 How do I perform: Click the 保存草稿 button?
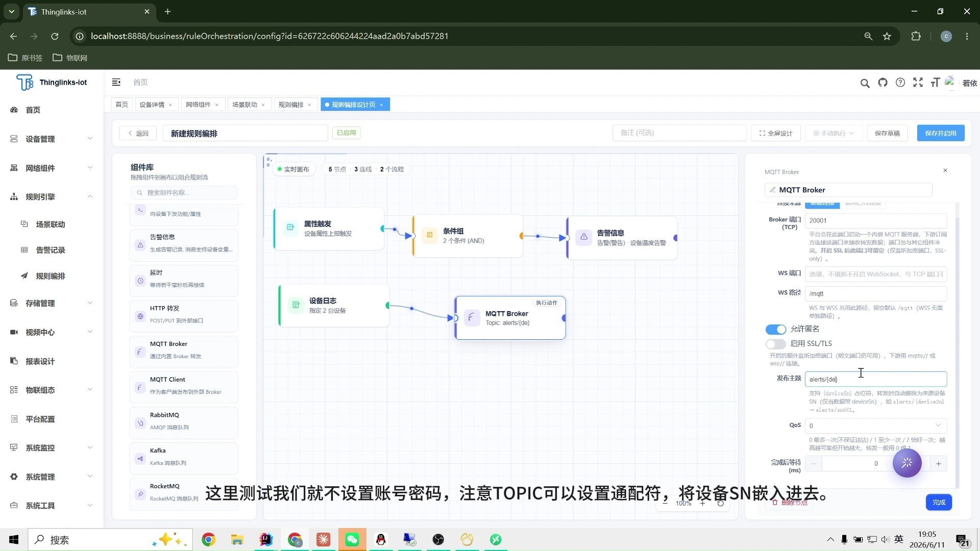click(887, 133)
